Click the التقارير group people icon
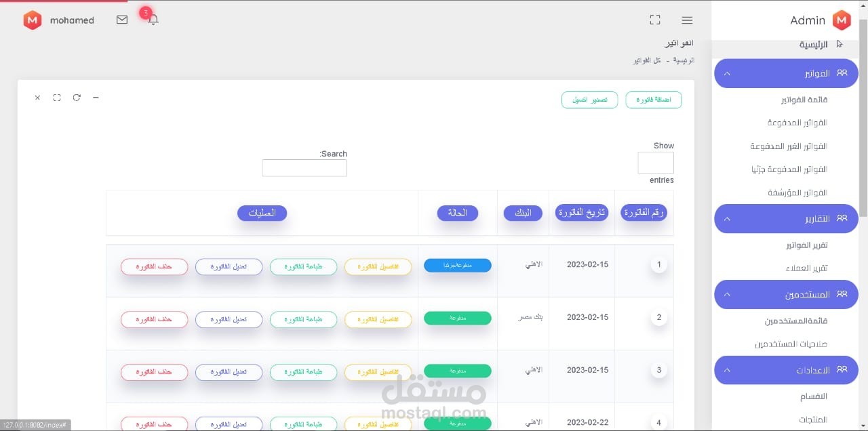The image size is (868, 431). tap(842, 219)
